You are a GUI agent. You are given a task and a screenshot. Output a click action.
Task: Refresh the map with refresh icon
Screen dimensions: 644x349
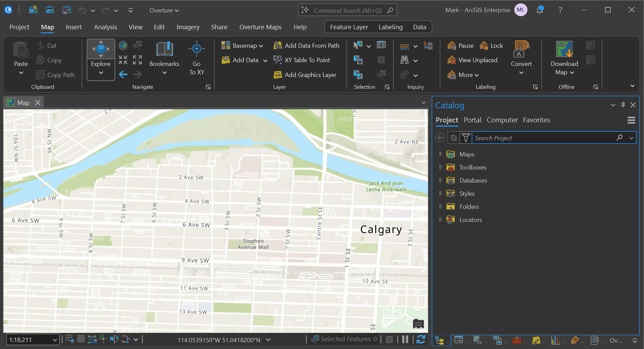click(421, 339)
